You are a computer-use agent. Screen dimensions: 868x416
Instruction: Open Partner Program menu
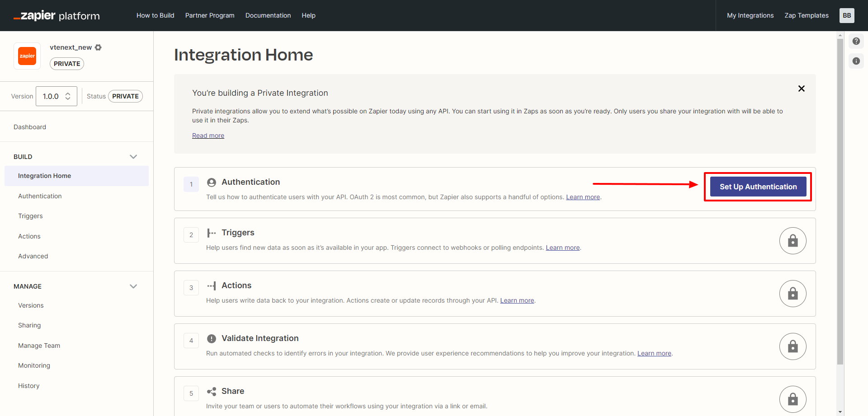click(210, 15)
